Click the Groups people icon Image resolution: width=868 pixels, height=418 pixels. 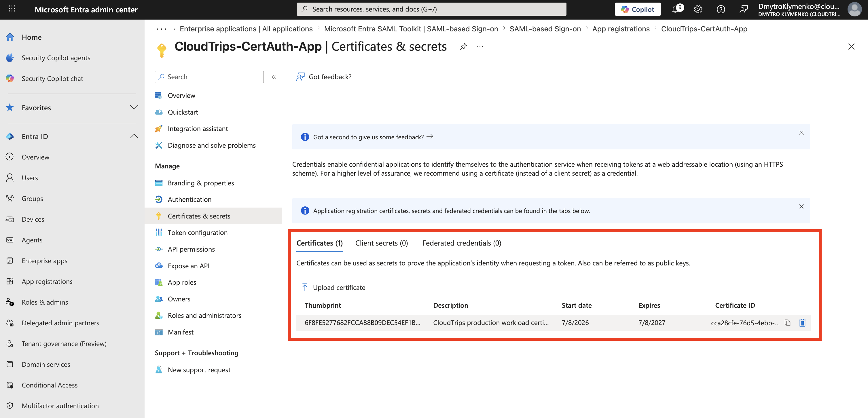(10, 198)
